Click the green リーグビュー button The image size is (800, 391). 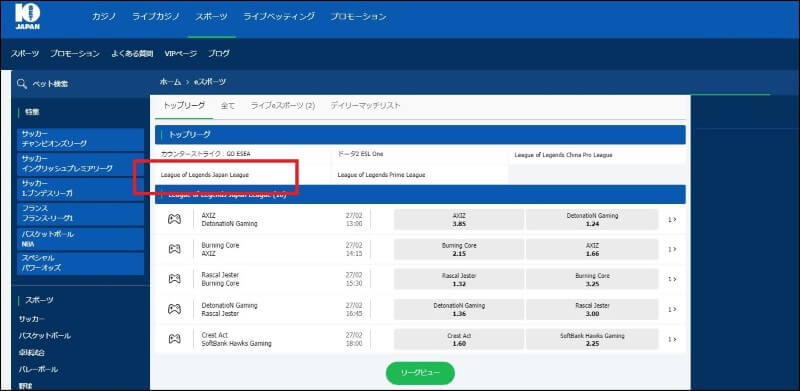420,373
